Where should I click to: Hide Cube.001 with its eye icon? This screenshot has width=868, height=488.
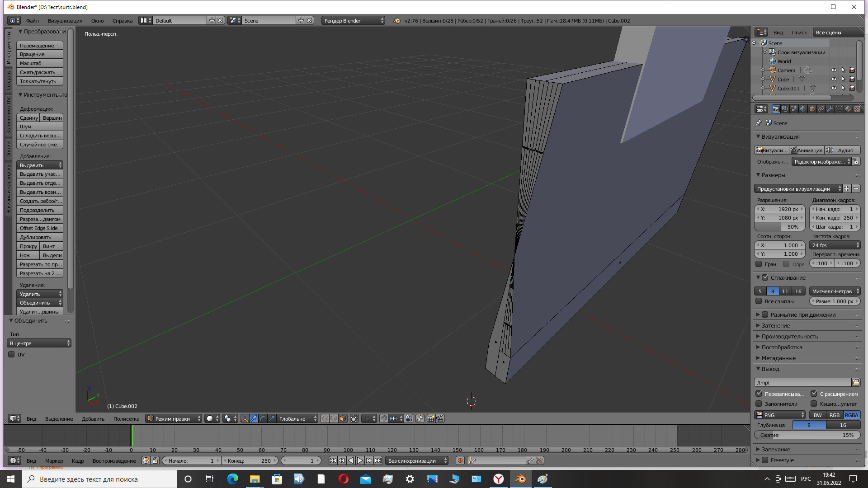[834, 88]
